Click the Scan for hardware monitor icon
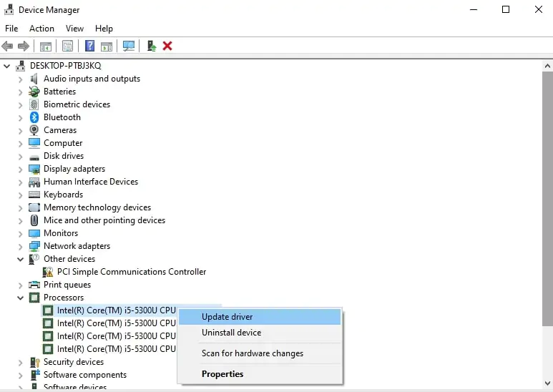This screenshot has height=392, width=553. coord(128,46)
